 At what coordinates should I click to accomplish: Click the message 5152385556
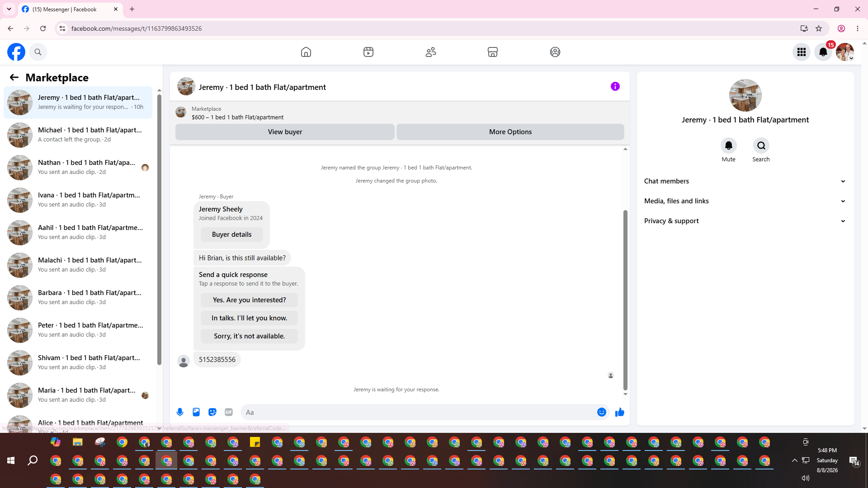tap(217, 360)
